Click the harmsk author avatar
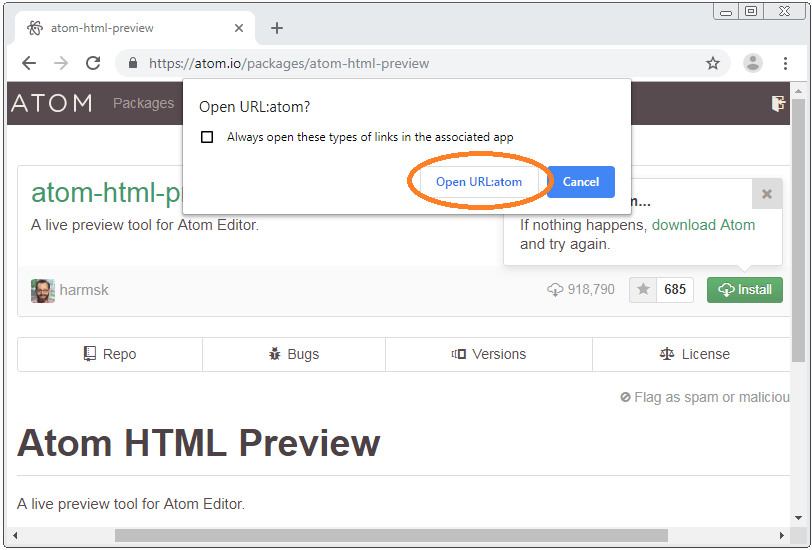 tap(42, 291)
